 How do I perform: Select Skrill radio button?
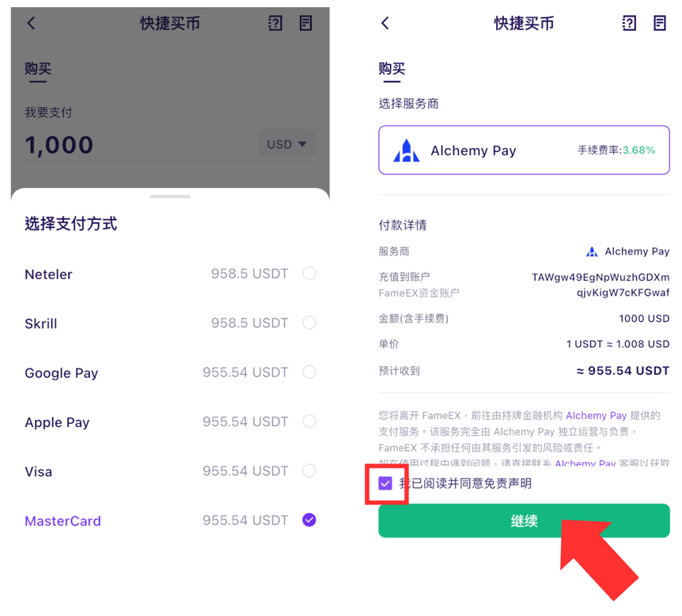pyautogui.click(x=309, y=323)
